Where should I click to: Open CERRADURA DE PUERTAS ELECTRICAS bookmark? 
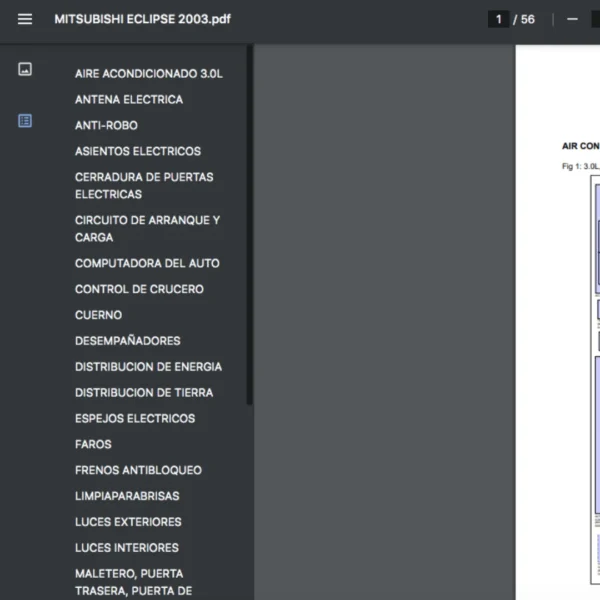pos(143,186)
